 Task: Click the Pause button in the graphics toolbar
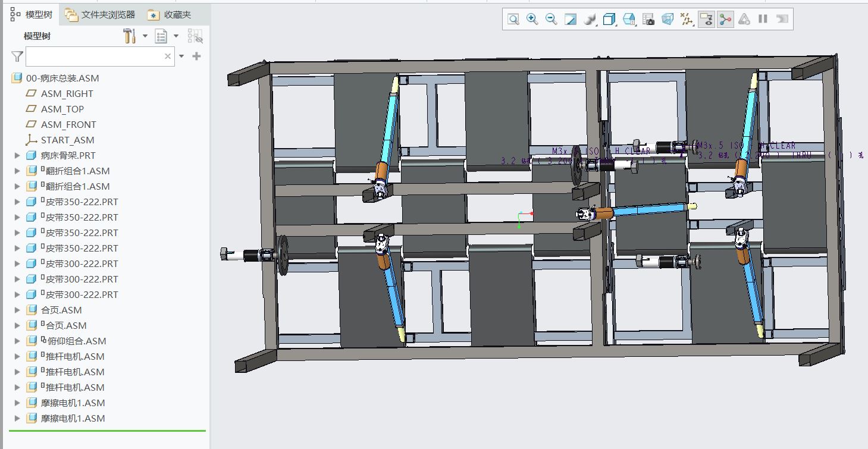point(763,20)
